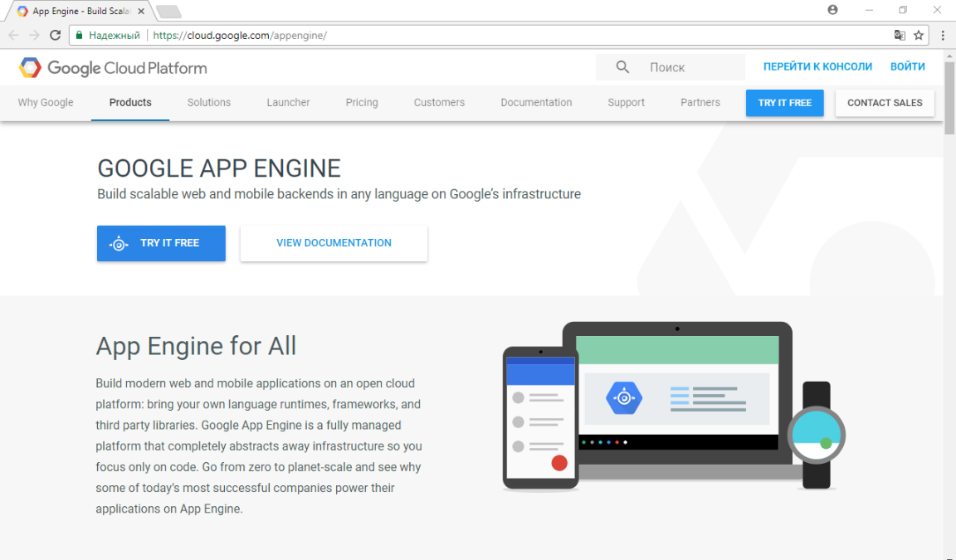
Task: Open Chrome three-dot menu
Action: click(x=943, y=36)
